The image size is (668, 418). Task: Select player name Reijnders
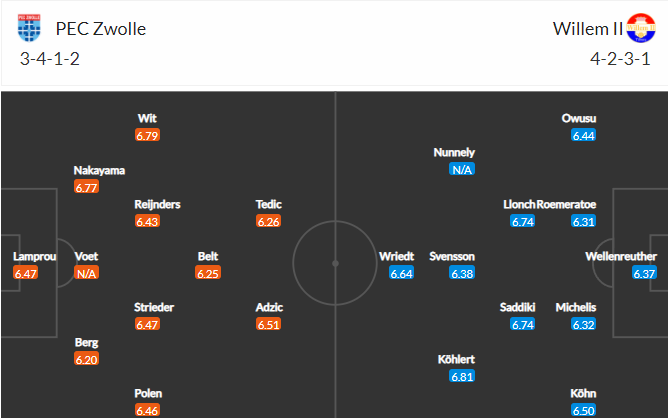(x=157, y=205)
